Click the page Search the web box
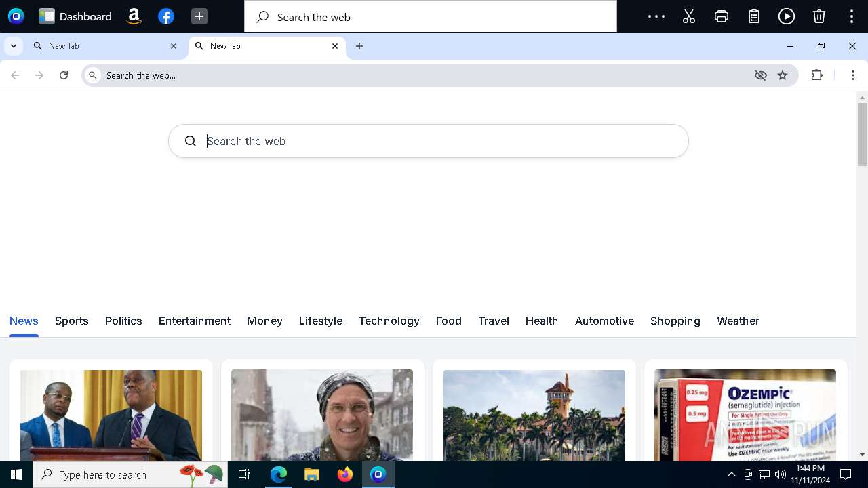868x488 pixels. tap(429, 141)
